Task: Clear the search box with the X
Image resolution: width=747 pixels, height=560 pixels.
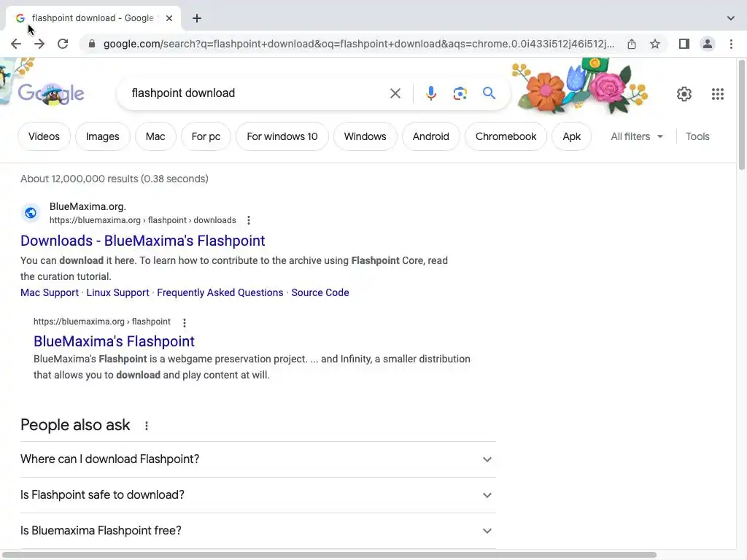Action: coord(395,93)
